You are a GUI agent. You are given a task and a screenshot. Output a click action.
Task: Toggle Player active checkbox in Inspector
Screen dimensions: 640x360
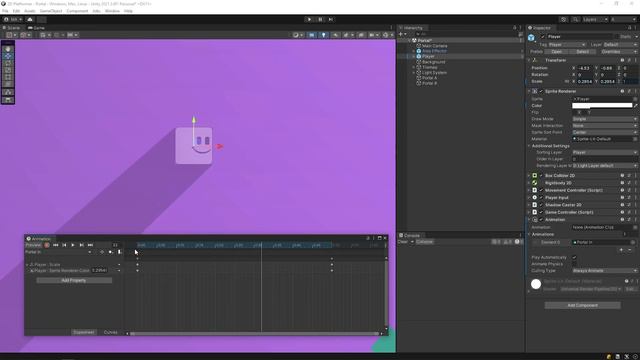pos(542,37)
